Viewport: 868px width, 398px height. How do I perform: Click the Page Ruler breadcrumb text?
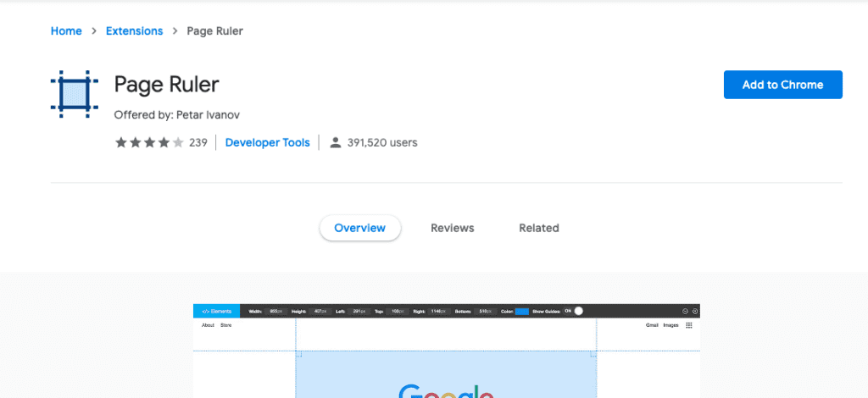pos(214,31)
